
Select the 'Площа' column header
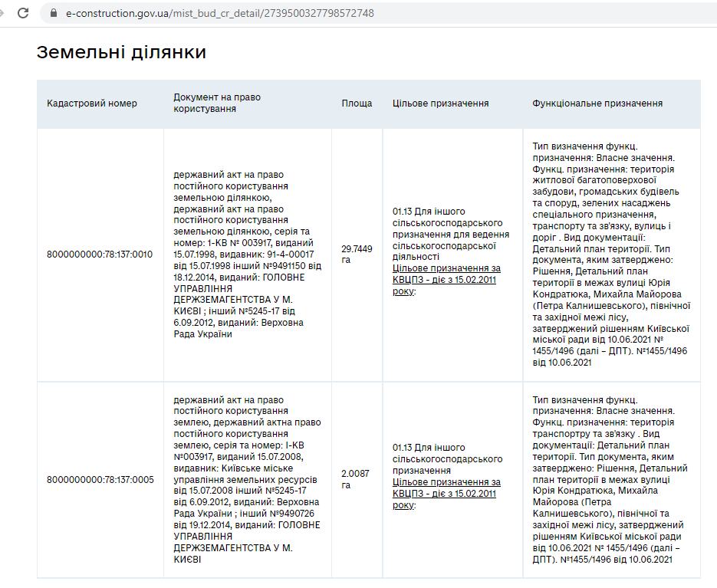(357, 103)
